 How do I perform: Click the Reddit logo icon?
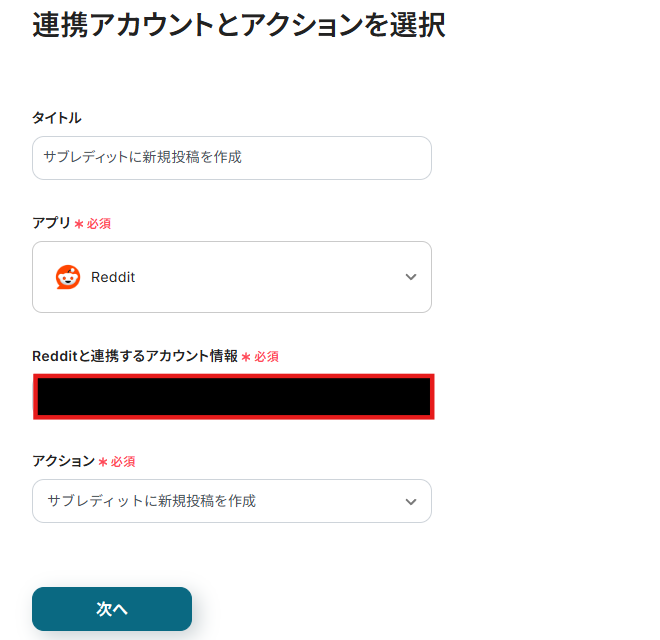click(x=68, y=277)
